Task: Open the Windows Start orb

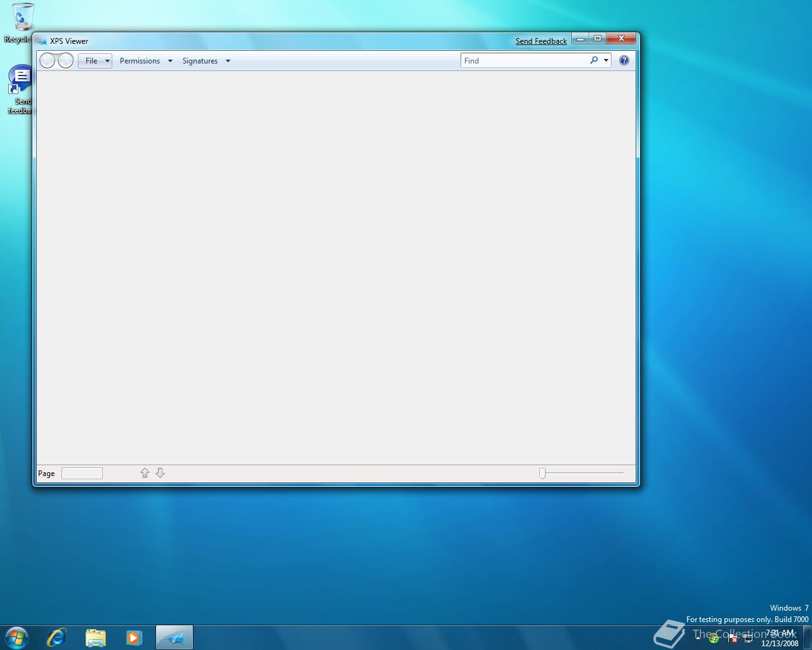Action: [16, 637]
